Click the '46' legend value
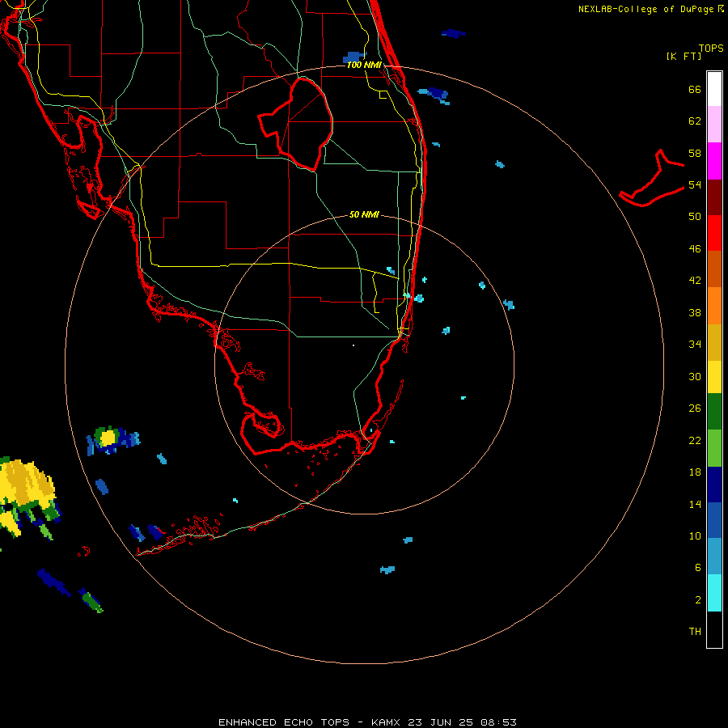 pyautogui.click(x=695, y=249)
